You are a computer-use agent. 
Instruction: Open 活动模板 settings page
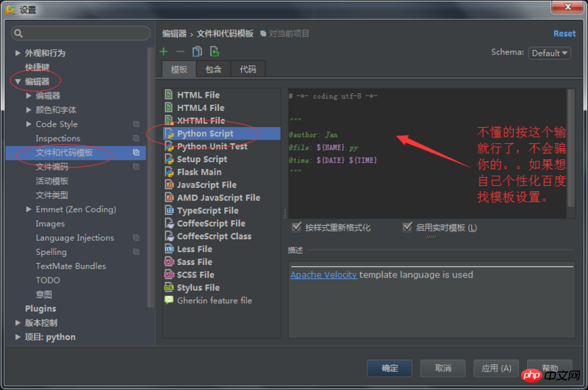[52, 181]
